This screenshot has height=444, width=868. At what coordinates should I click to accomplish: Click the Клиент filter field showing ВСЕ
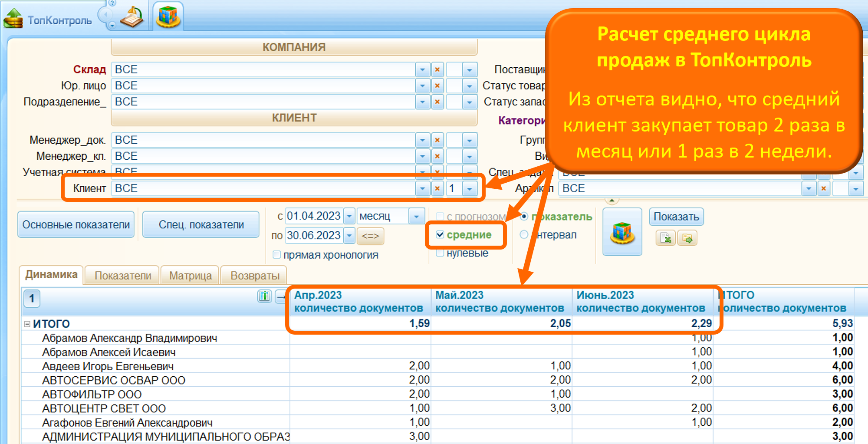[x=263, y=188]
